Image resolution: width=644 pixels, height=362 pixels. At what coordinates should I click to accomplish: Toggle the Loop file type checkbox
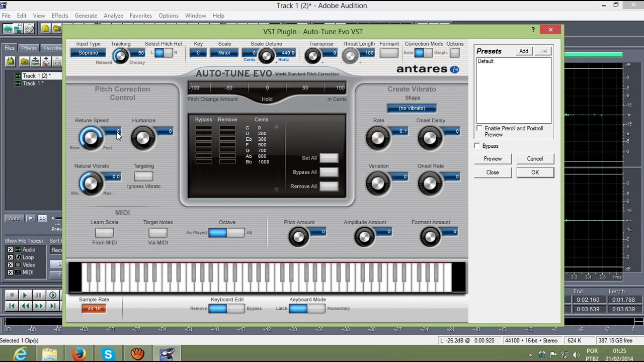10,257
